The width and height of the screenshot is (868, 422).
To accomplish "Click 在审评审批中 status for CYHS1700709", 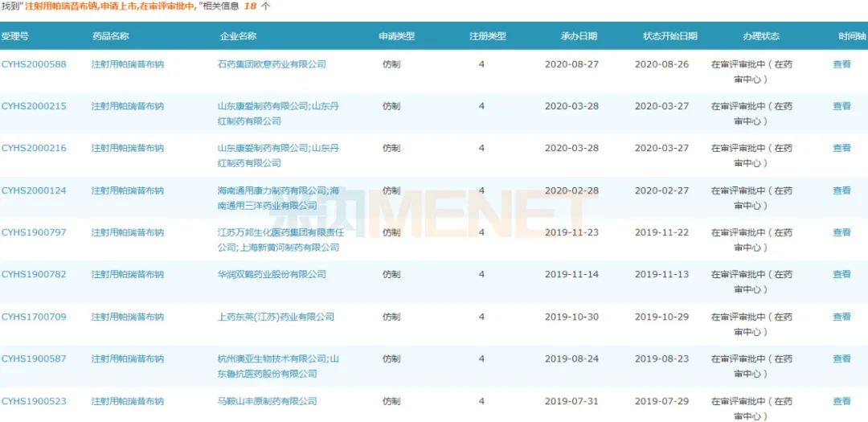I will 751,325.
